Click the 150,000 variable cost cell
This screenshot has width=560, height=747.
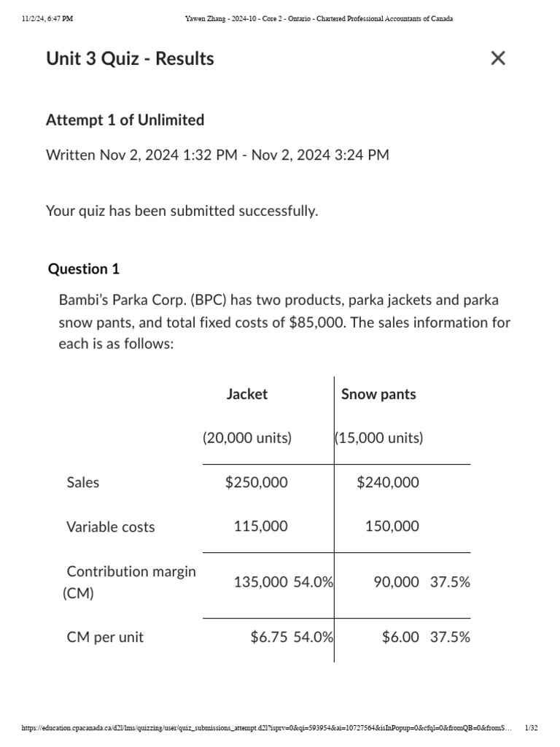pyautogui.click(x=392, y=526)
